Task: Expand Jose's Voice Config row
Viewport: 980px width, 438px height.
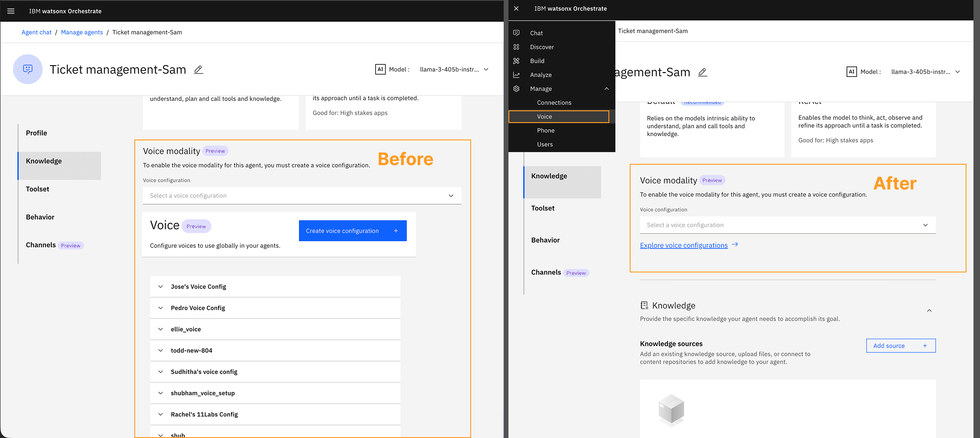Action: (161, 287)
